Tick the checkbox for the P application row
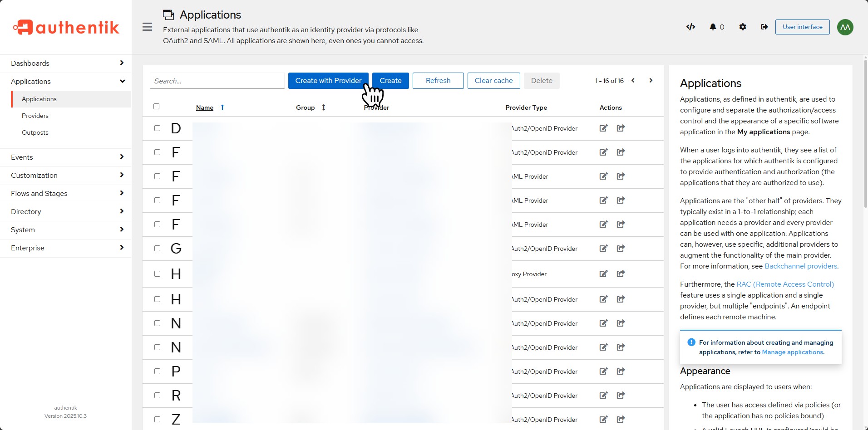Image resolution: width=868 pixels, height=430 pixels. click(x=157, y=371)
